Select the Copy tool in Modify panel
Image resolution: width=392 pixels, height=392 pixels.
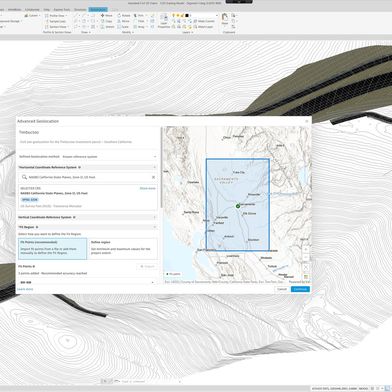click(106, 21)
